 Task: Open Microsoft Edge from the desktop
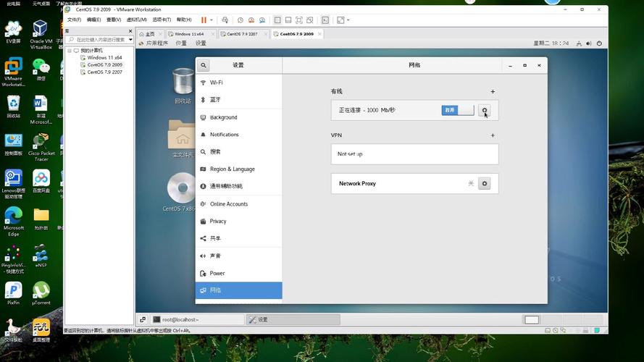14,219
